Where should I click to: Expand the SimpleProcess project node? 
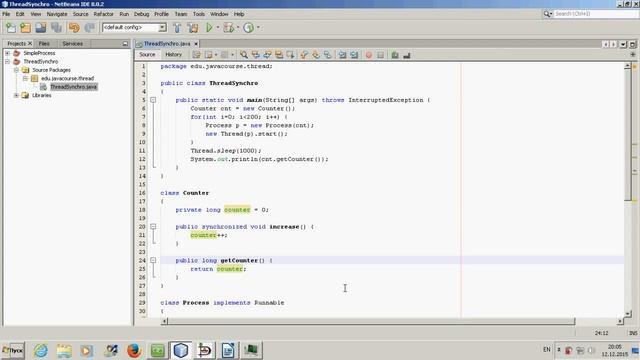click(x=7, y=53)
